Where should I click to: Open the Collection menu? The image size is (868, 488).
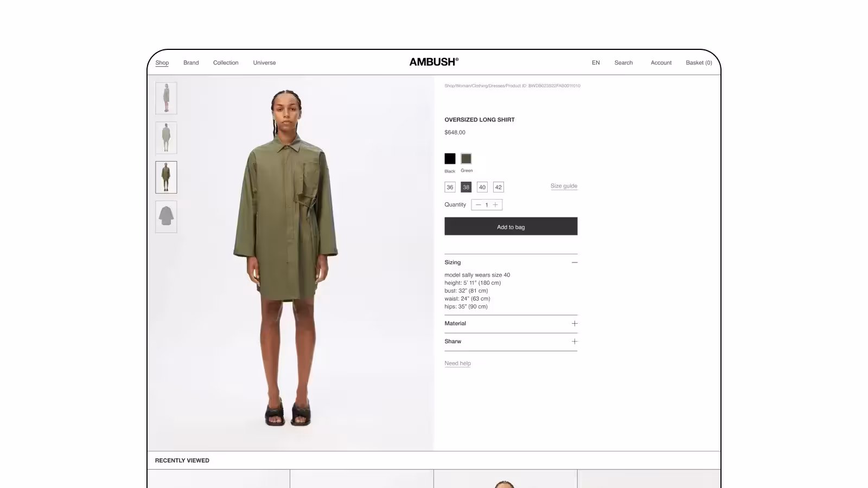[x=226, y=63]
